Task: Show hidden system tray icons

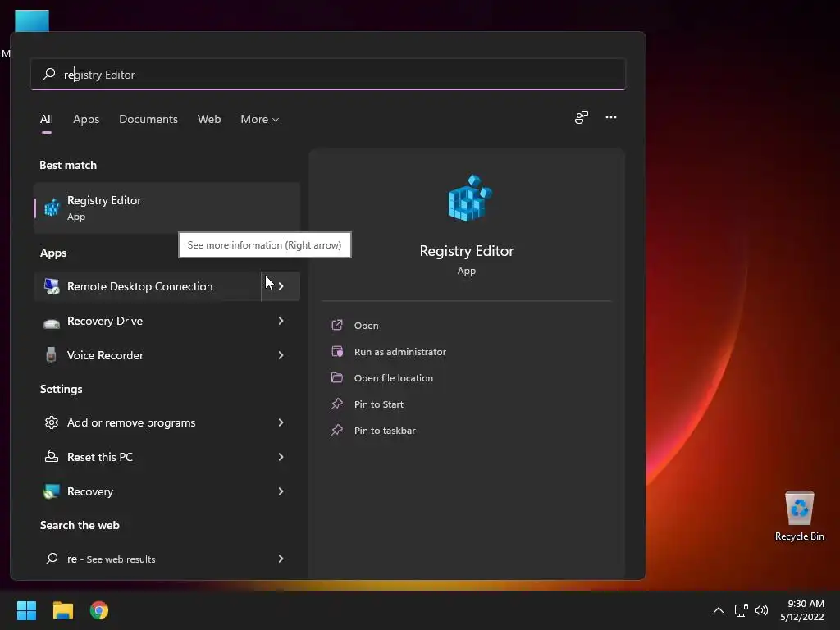Action: click(719, 610)
